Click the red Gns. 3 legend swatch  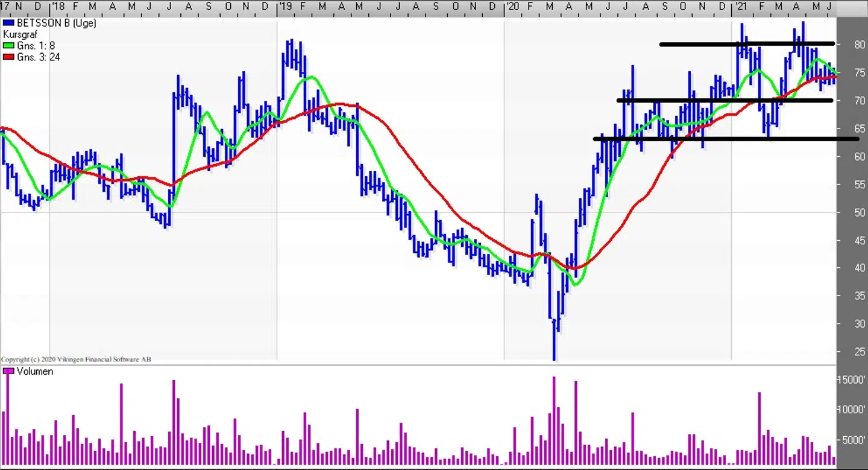tap(8, 57)
